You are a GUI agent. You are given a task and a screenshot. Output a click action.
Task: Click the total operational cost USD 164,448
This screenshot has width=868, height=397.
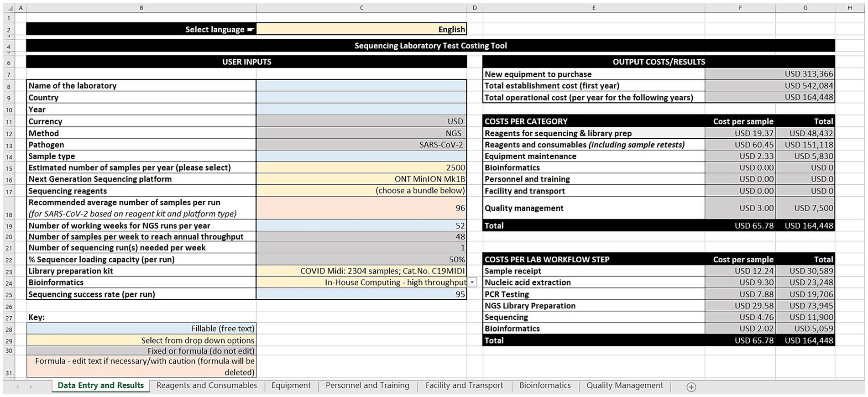point(770,97)
